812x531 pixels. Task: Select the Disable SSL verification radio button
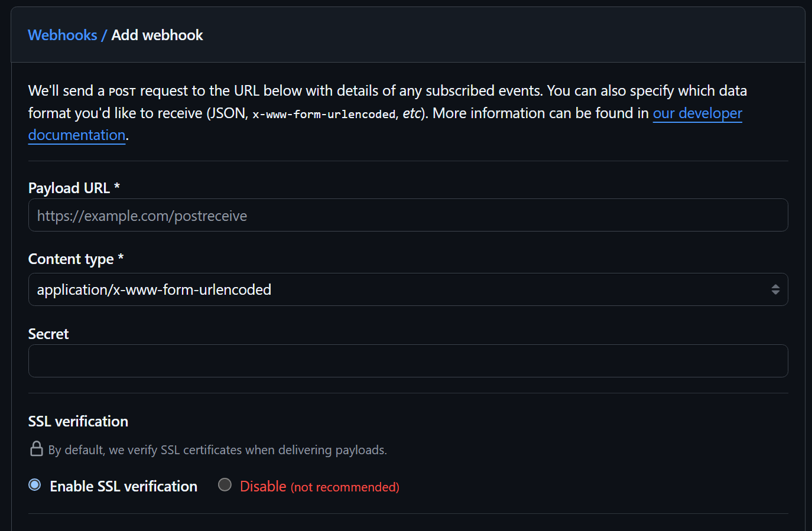pos(225,485)
